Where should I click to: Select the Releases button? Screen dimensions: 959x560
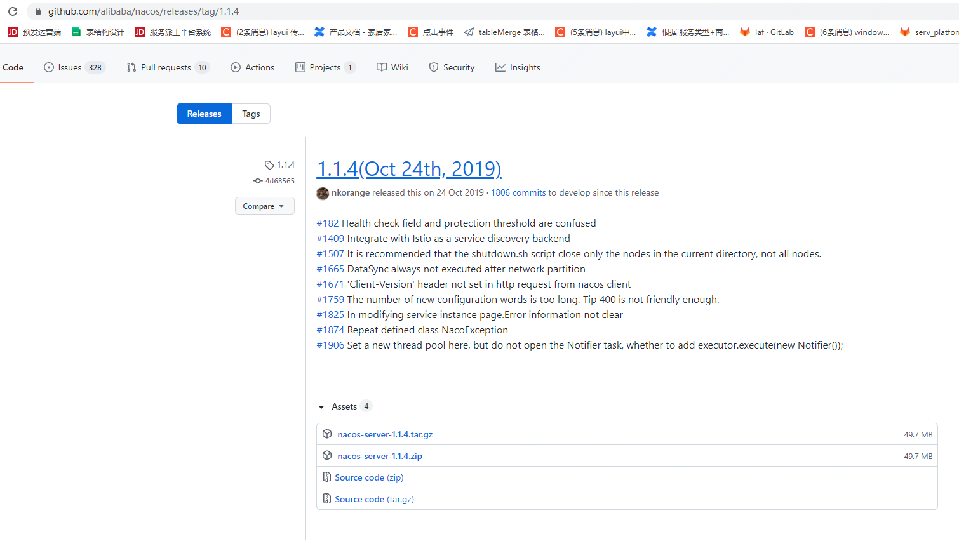point(204,114)
